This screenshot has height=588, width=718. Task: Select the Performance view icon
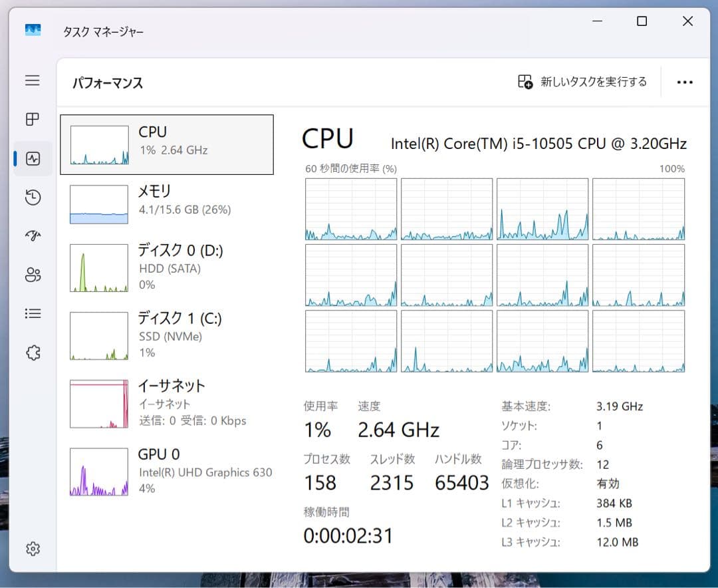tap(32, 158)
